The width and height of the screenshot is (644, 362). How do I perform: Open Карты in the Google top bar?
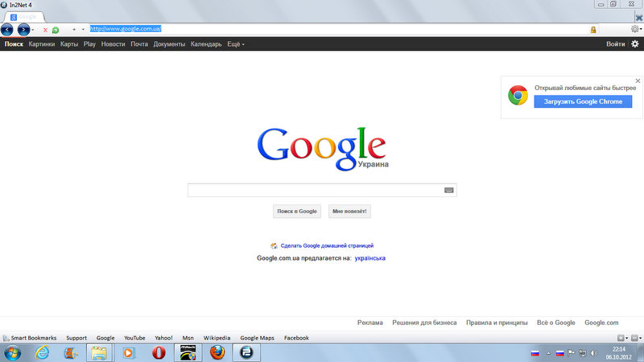pos(69,44)
